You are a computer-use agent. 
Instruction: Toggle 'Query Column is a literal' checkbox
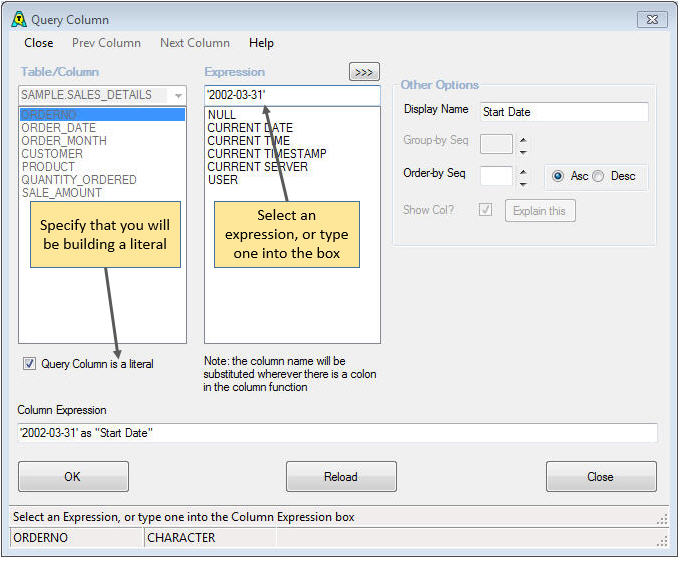(x=29, y=363)
